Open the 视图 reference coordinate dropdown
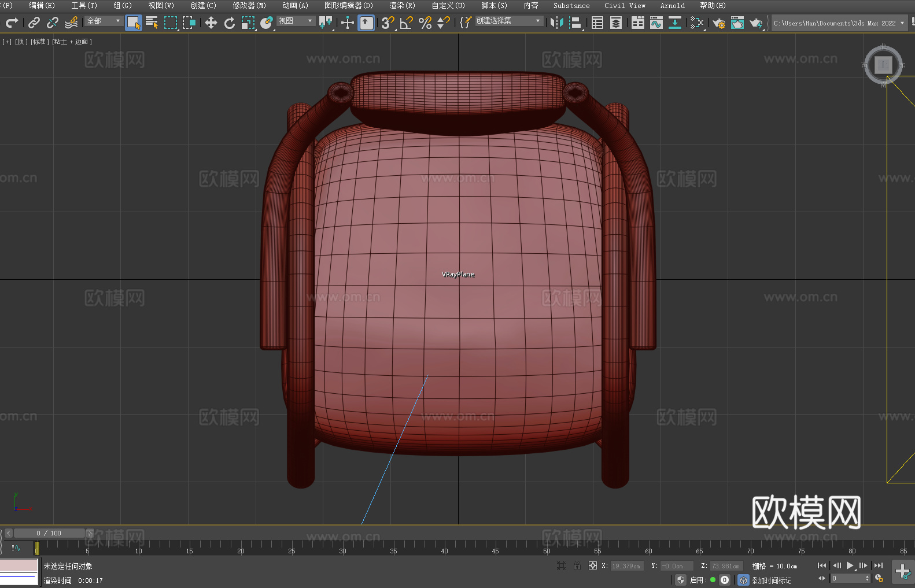The image size is (915, 588). [x=296, y=21]
